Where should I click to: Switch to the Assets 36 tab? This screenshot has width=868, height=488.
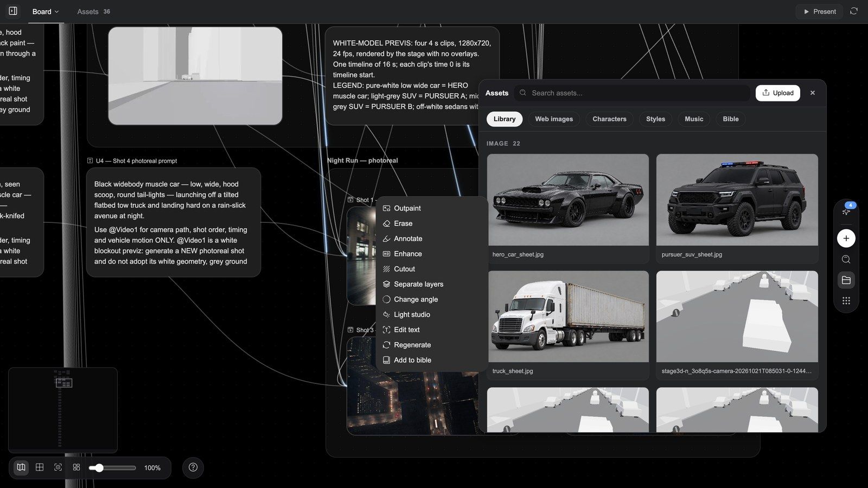click(93, 11)
